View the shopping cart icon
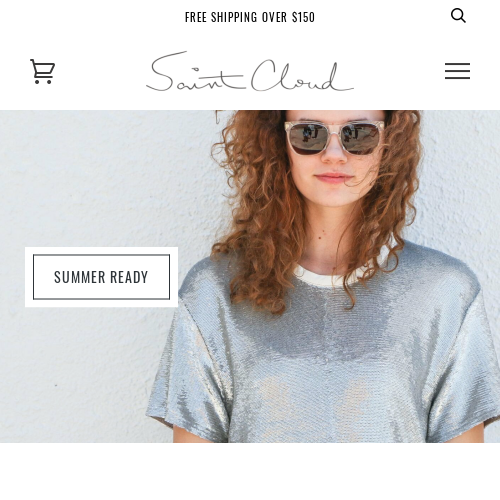The image size is (500, 500). (42, 71)
